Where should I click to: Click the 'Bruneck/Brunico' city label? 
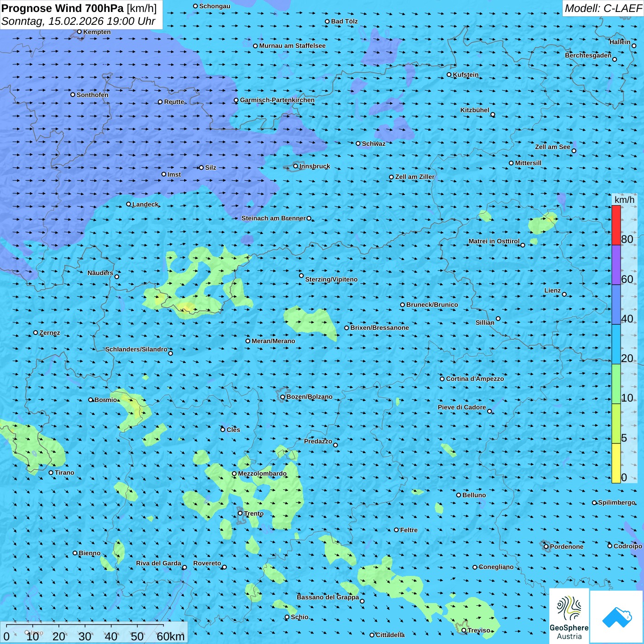point(432,305)
